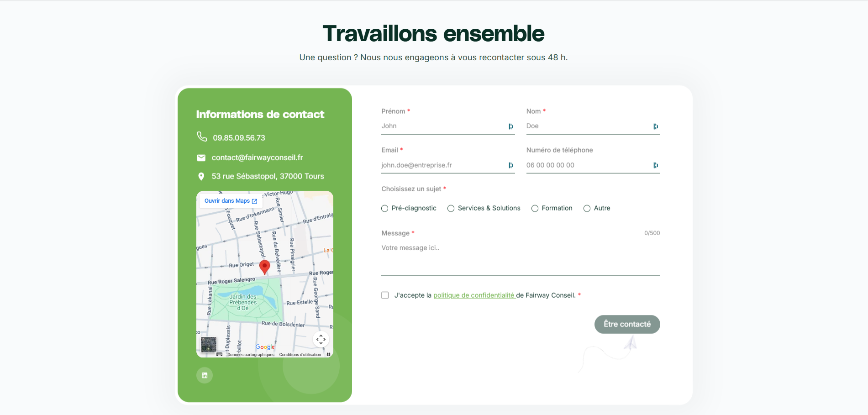This screenshot has height=415, width=868.
Task: Click the autofill icon in the Nom field
Action: (x=656, y=126)
